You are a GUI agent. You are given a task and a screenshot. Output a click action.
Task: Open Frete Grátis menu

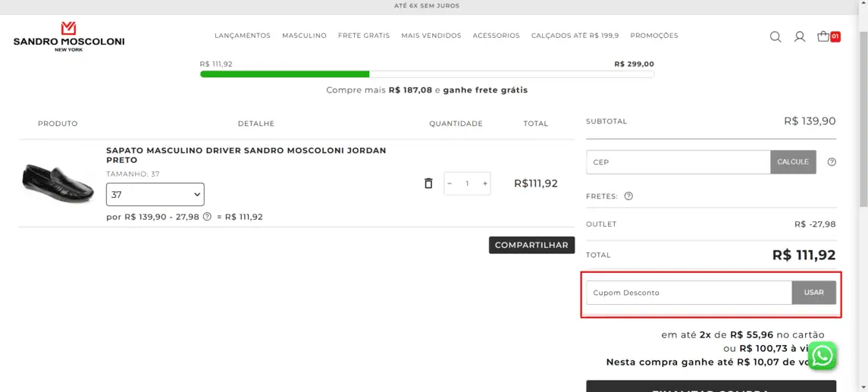[x=364, y=36]
